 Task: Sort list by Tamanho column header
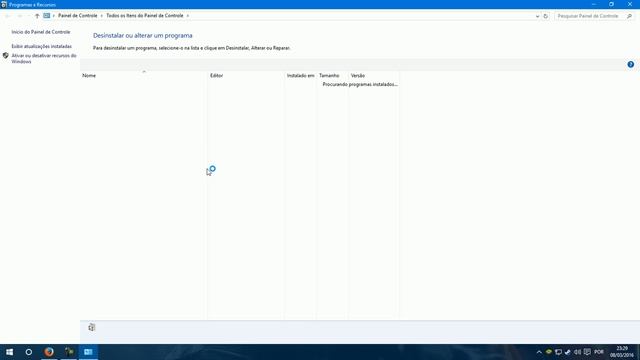[x=332, y=76]
